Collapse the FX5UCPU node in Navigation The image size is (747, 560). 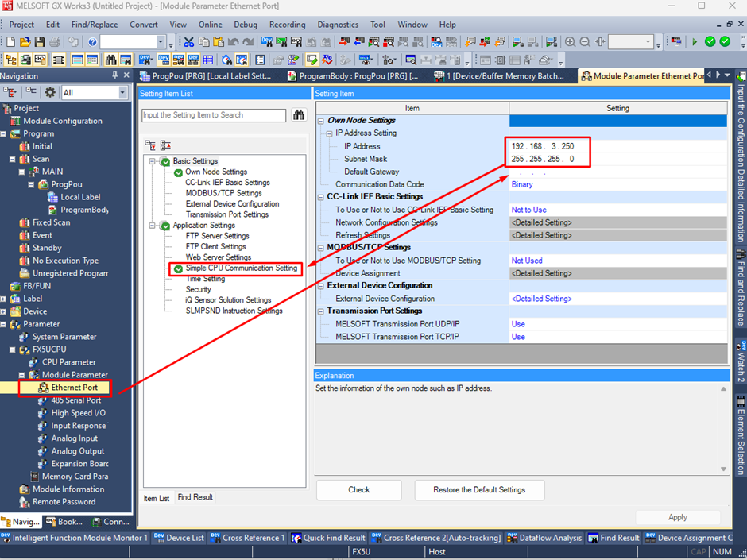13,350
